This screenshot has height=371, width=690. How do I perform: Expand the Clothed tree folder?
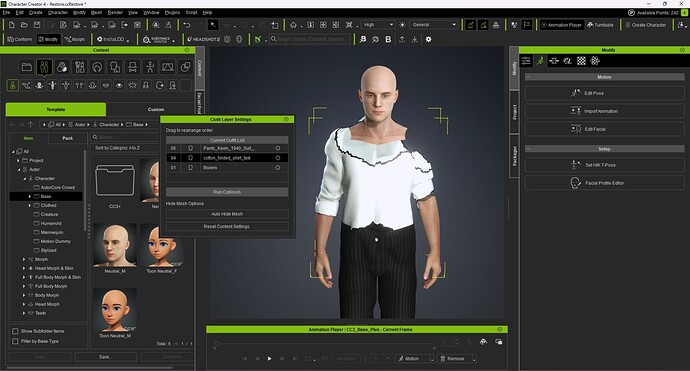[29, 206]
